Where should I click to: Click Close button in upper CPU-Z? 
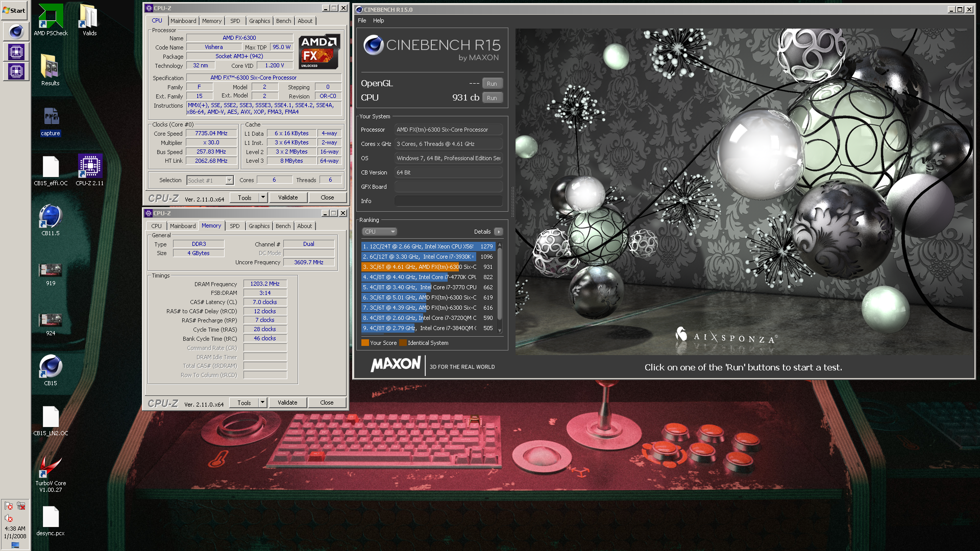[x=328, y=197]
